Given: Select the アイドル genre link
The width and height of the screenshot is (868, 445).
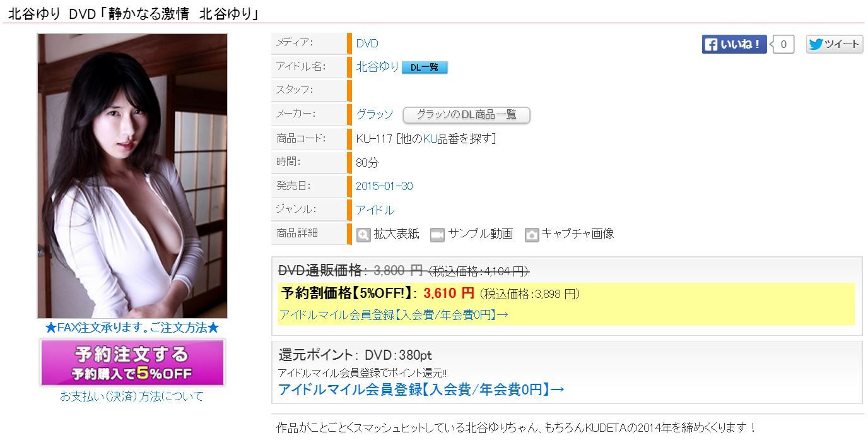Looking at the screenshot, I should click(375, 210).
